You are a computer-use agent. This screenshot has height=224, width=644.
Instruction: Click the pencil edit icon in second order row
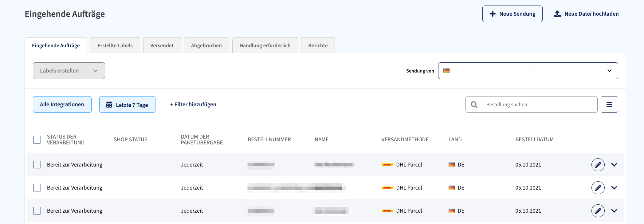pos(598,188)
